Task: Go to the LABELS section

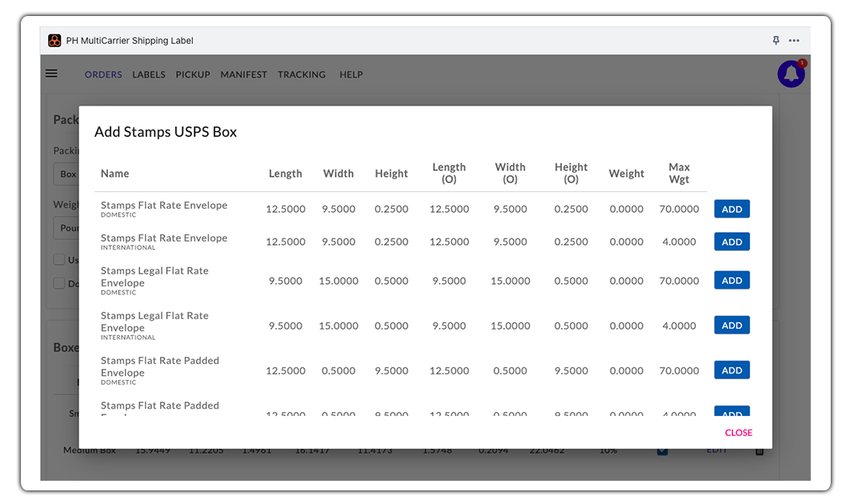Action: point(149,74)
